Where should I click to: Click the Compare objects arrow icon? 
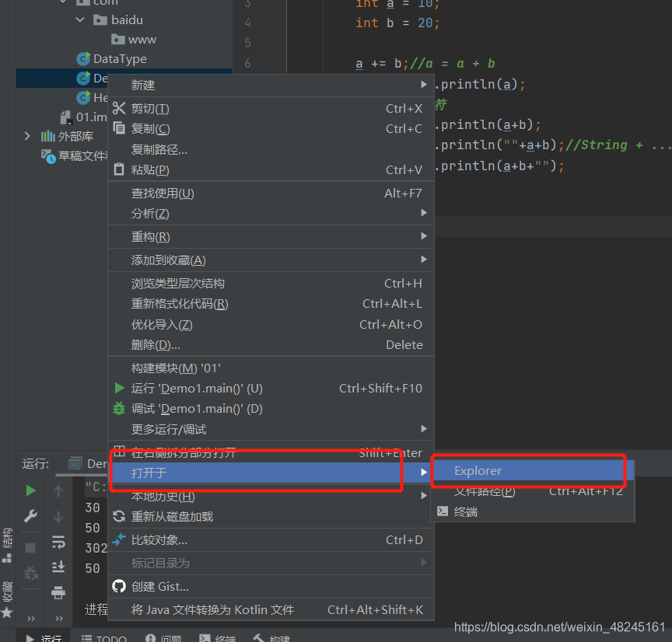tap(119, 539)
